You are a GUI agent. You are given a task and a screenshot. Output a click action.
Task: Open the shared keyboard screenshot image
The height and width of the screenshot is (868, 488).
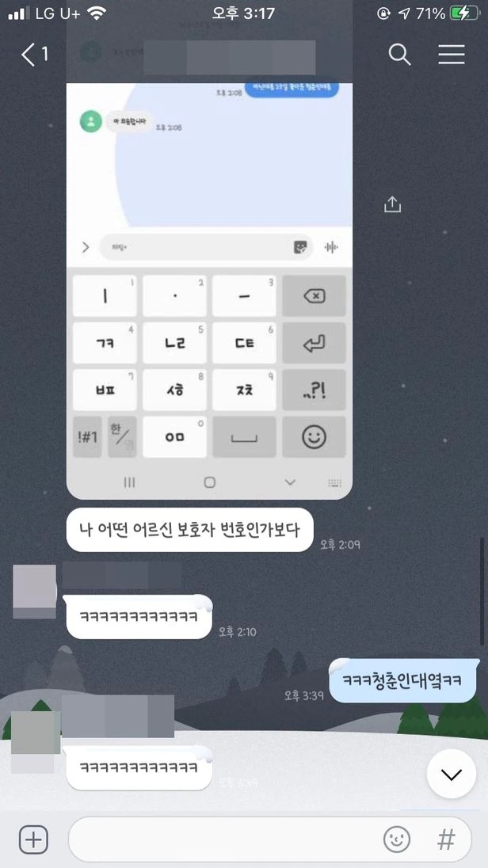tap(209, 291)
